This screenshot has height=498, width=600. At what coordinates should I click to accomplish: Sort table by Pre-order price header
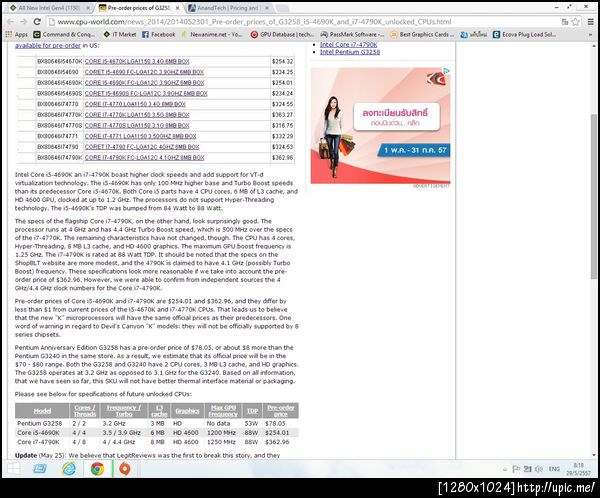280,411
